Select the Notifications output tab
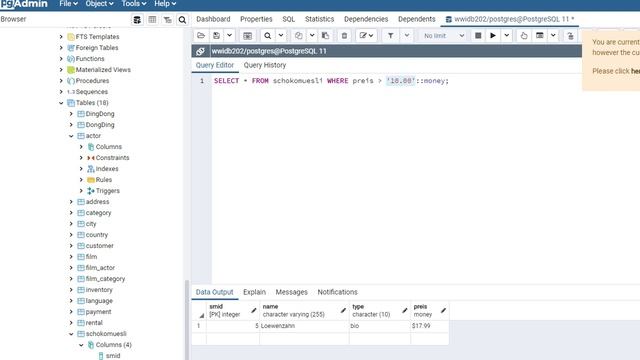The height and width of the screenshot is (360, 640). click(338, 292)
